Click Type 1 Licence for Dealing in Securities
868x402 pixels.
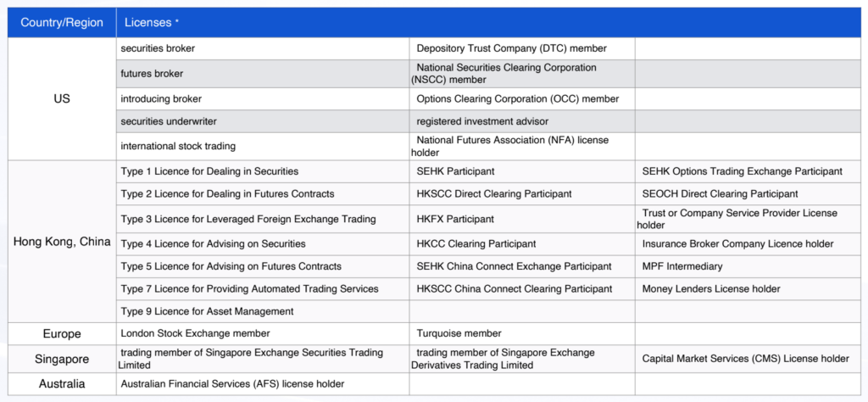point(263,171)
